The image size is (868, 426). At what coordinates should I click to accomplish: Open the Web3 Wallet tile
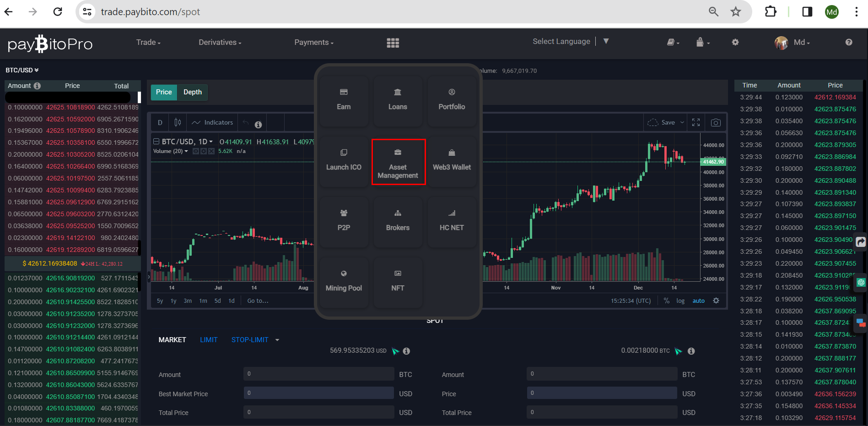pyautogui.click(x=452, y=161)
